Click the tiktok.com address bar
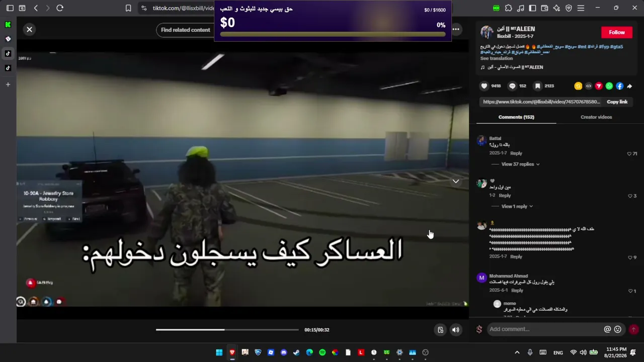The image size is (644, 362). click(x=184, y=8)
